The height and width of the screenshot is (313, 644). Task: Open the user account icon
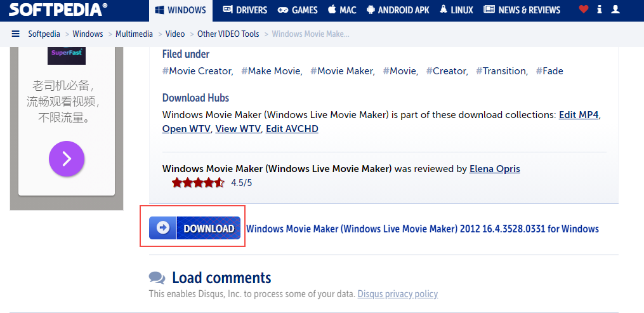click(615, 9)
